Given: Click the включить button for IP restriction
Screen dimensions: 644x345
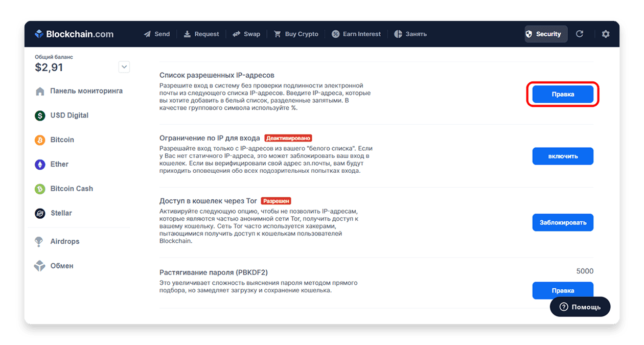Looking at the screenshot, I should coord(563,156).
